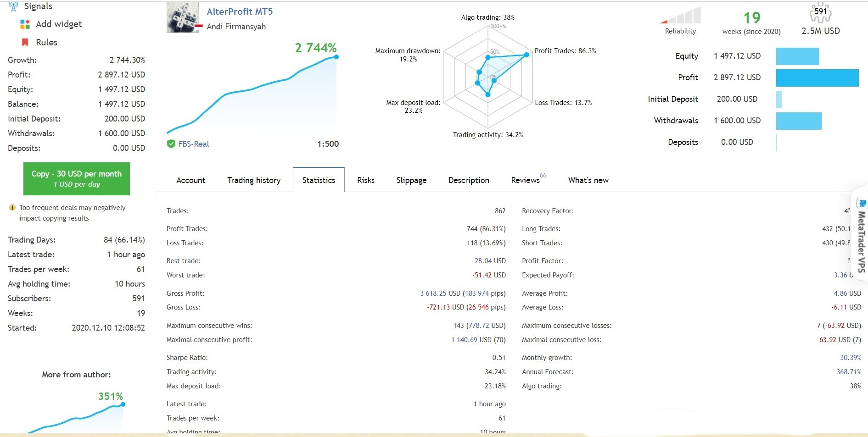Click Average Profit value 4.86 USD
This screenshot has height=437, width=868.
(847, 293)
